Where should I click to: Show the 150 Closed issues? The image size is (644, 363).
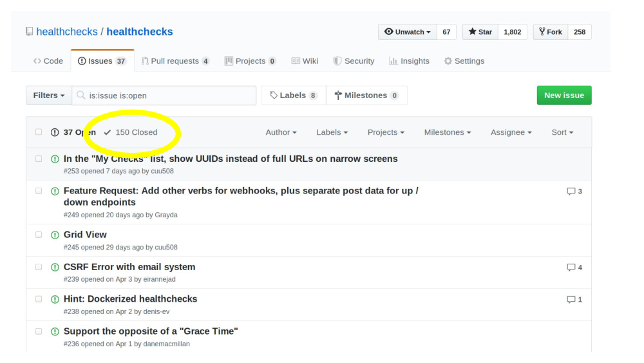[x=131, y=132]
